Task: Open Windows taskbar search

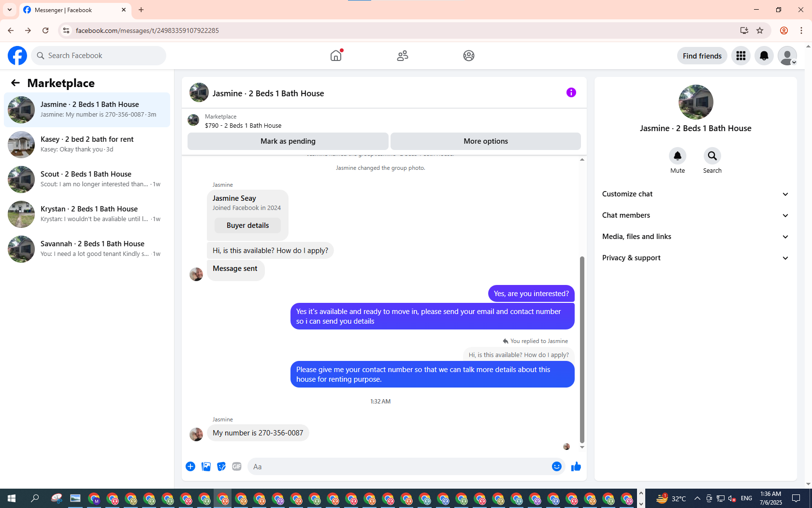Action: pos(35,498)
